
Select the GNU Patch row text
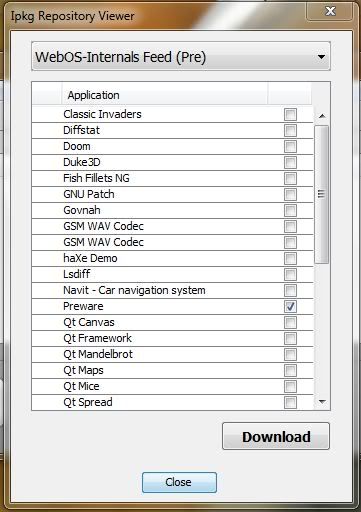coord(89,194)
